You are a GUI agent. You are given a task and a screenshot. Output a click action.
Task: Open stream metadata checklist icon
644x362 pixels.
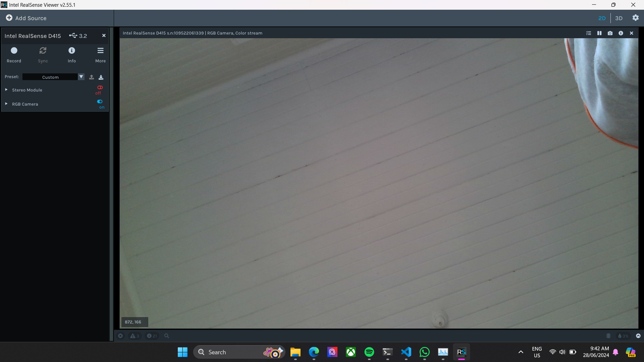(589, 33)
